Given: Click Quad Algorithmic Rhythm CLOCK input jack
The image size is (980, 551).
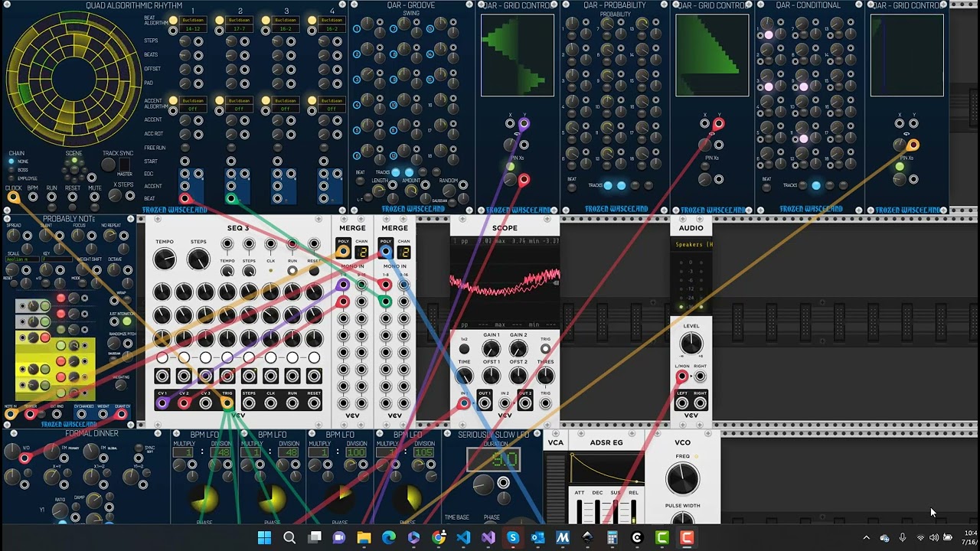Looking at the screenshot, I should (13, 197).
